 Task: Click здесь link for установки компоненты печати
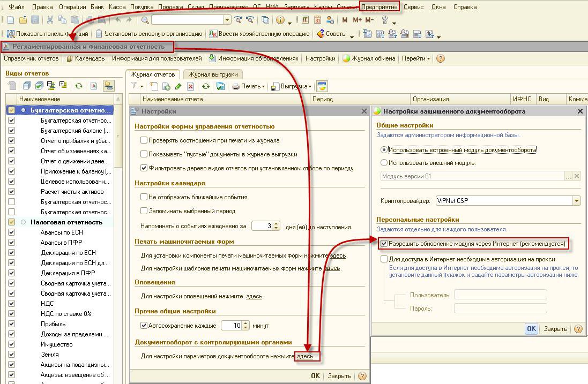click(338, 255)
